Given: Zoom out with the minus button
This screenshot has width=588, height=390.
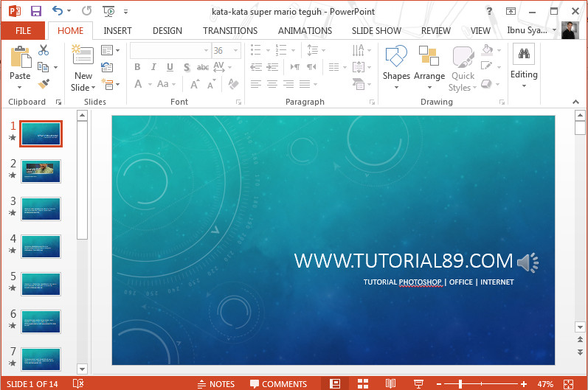Looking at the screenshot, I should [x=439, y=384].
